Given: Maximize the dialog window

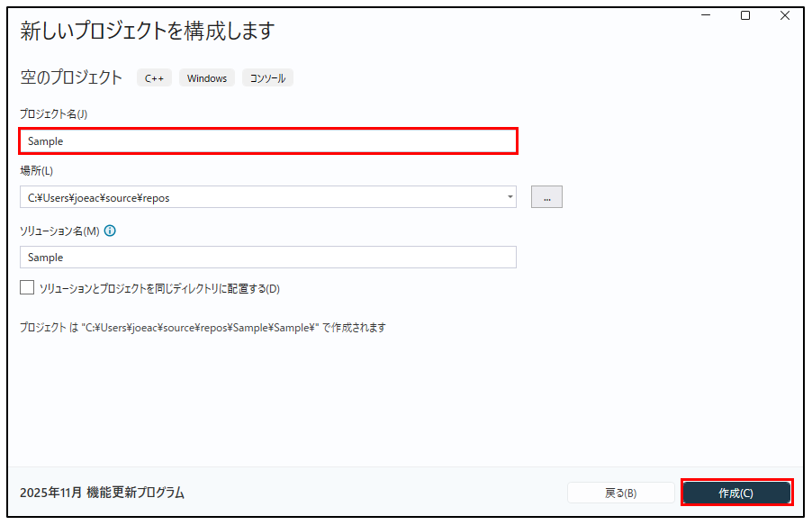Looking at the screenshot, I should tap(745, 15).
